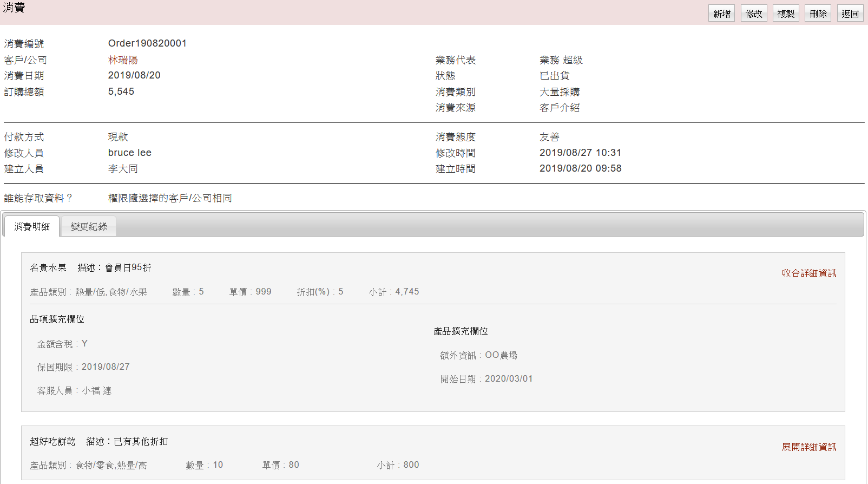Delete this order using 刪除 button
Image resolution: width=868 pixels, height=484 pixels.
[818, 14]
